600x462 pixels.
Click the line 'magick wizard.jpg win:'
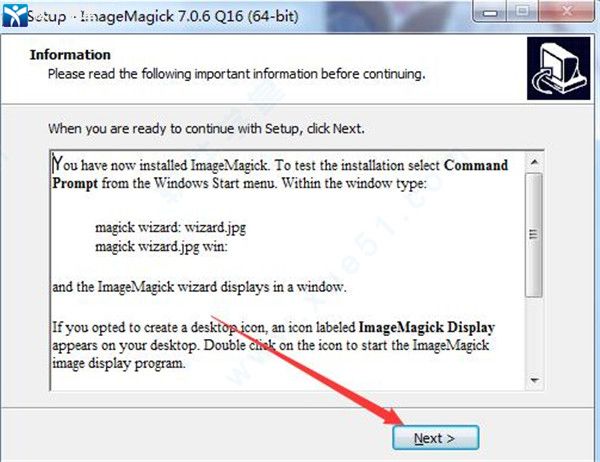click(x=161, y=247)
